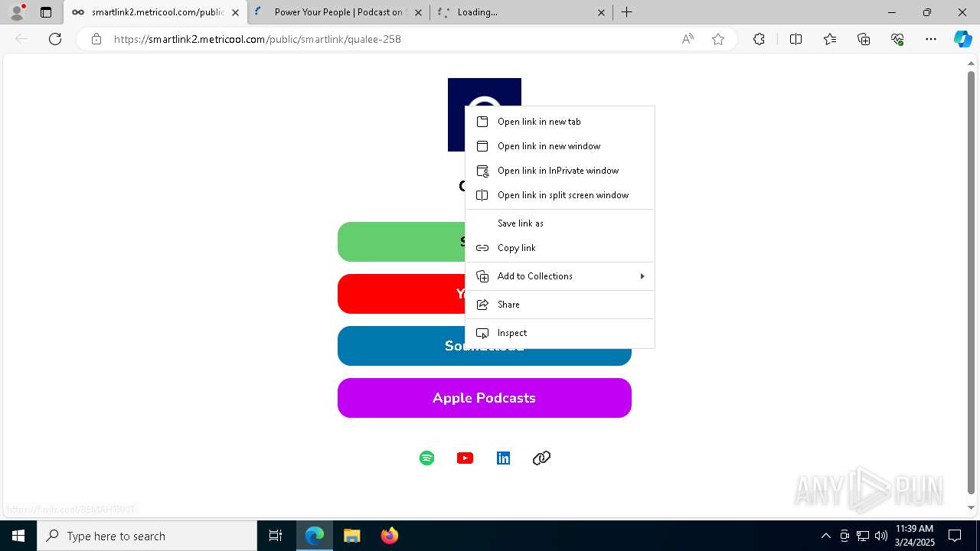Add this page to favorites star

(718, 39)
